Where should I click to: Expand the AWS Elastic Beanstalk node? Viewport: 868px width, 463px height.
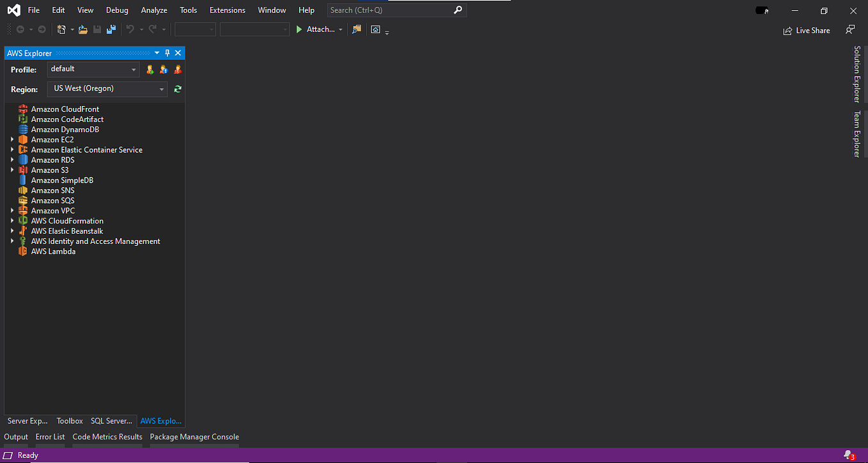12,231
